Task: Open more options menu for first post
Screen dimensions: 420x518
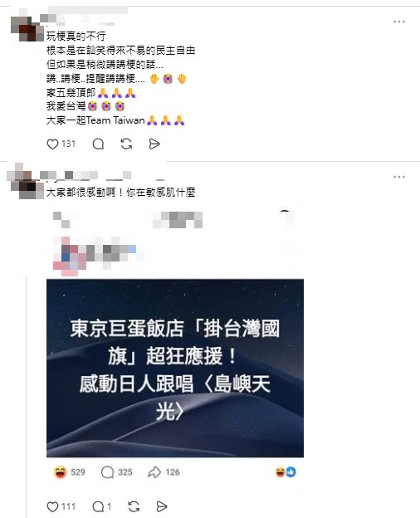Action: [x=399, y=22]
